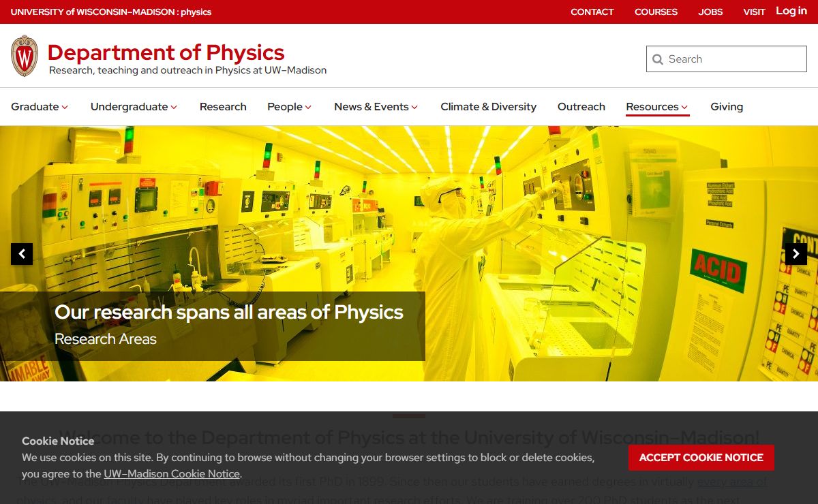Open the Courses link in top bar
This screenshot has width=818, height=504.
pos(656,12)
